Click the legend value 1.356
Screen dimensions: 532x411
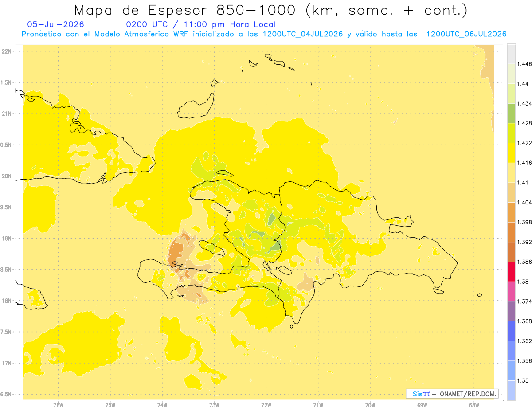coord(524,361)
